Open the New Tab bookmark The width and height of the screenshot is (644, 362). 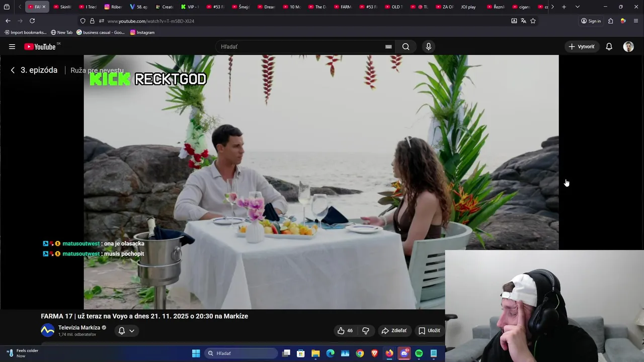(61, 32)
